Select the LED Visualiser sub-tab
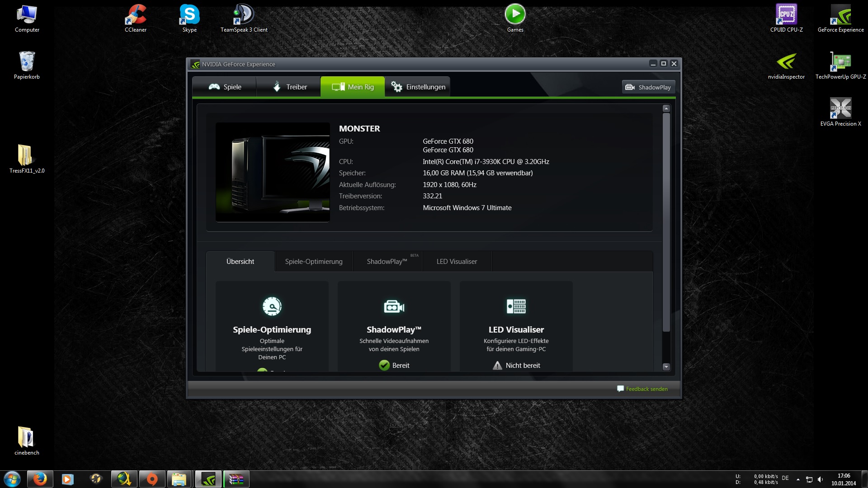The image size is (868, 488). coord(457,262)
